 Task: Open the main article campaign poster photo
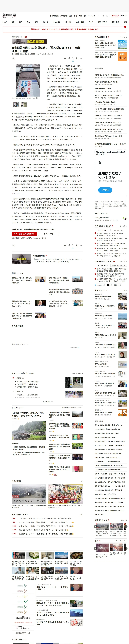coord(28,80)
